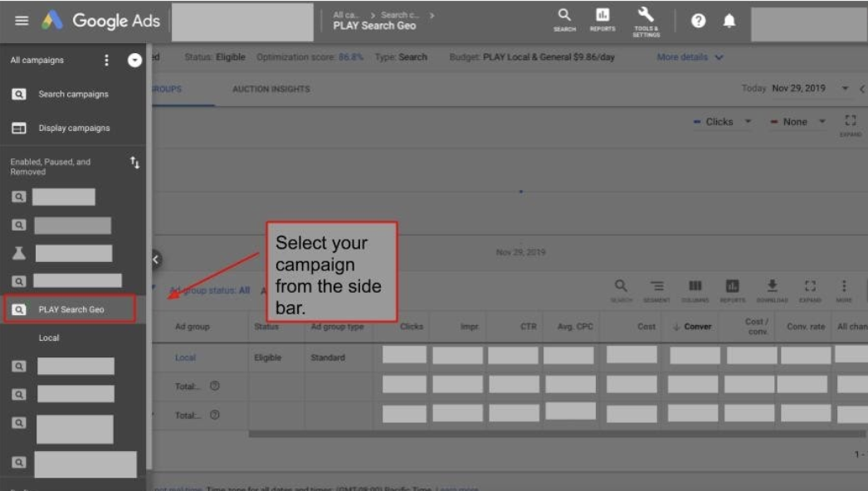Open Local ad group link in table
868x491 pixels.
(x=185, y=357)
